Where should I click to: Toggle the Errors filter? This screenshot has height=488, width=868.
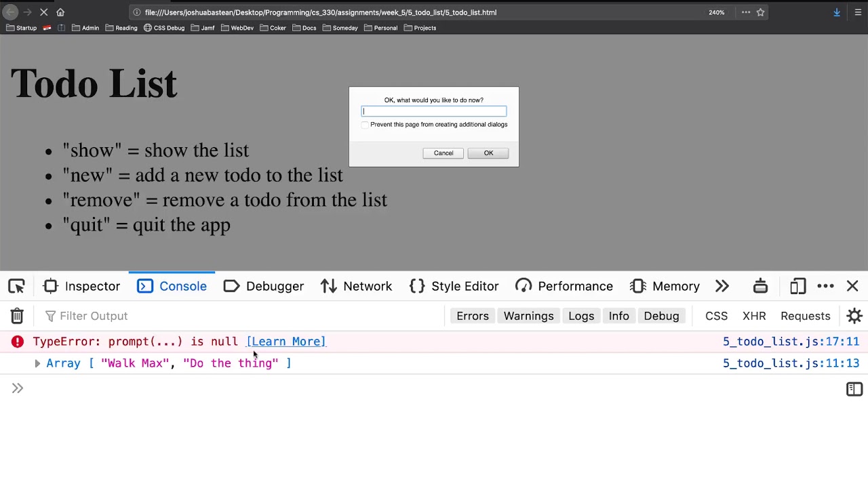[473, 316]
